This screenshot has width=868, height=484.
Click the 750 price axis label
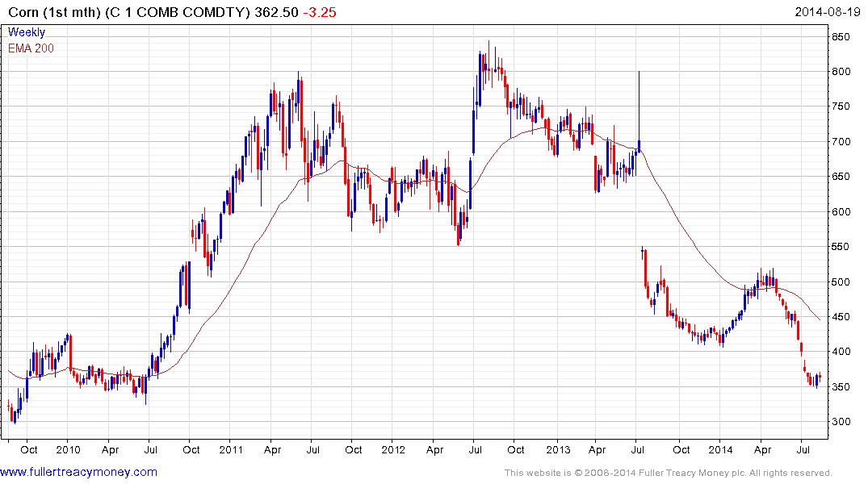tap(841, 106)
